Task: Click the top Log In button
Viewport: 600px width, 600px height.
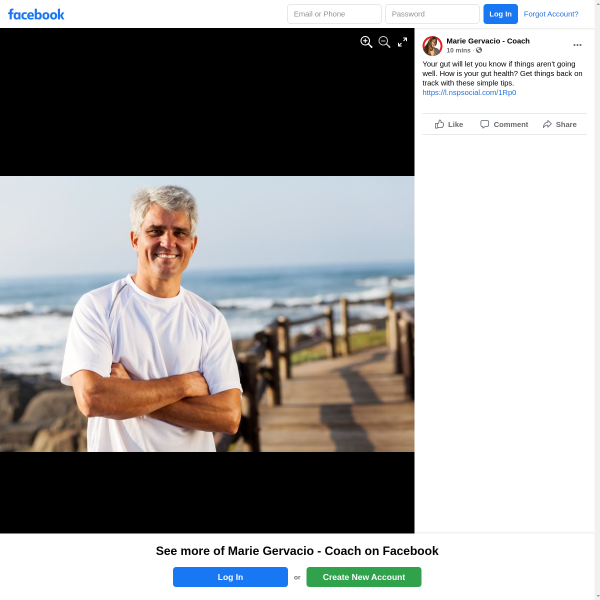Action: click(x=500, y=14)
